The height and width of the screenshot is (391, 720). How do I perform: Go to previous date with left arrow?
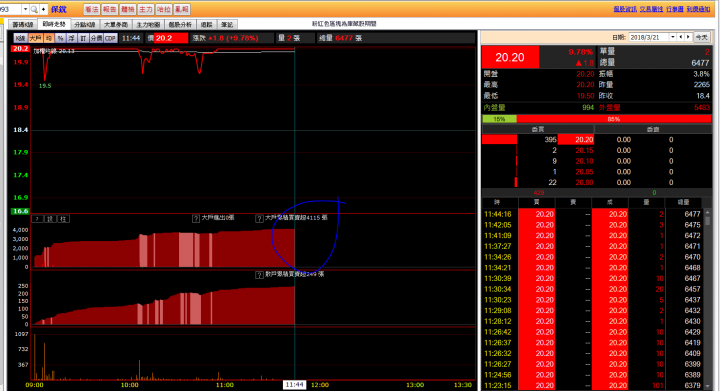pos(681,37)
